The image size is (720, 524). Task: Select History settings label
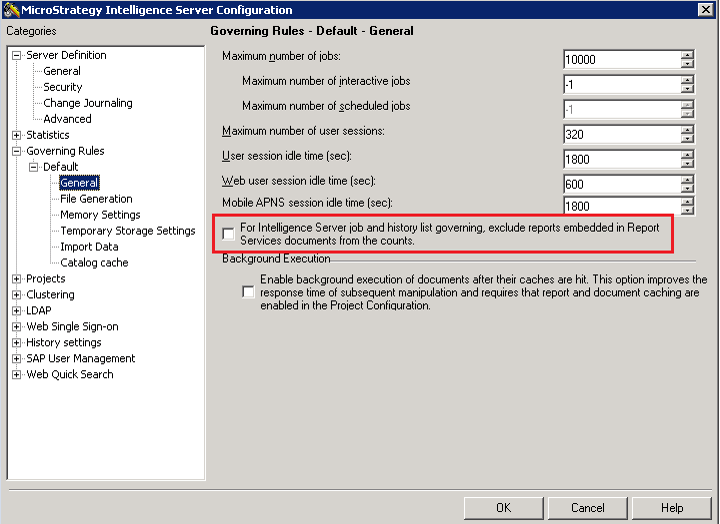64,343
